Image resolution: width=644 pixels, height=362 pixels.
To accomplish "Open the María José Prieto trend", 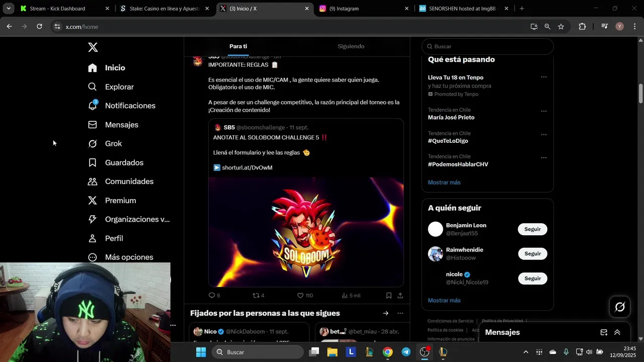I will (451, 118).
